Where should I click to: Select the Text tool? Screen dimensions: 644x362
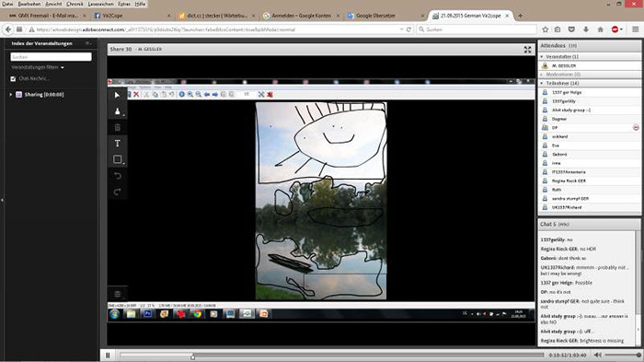[x=118, y=143]
